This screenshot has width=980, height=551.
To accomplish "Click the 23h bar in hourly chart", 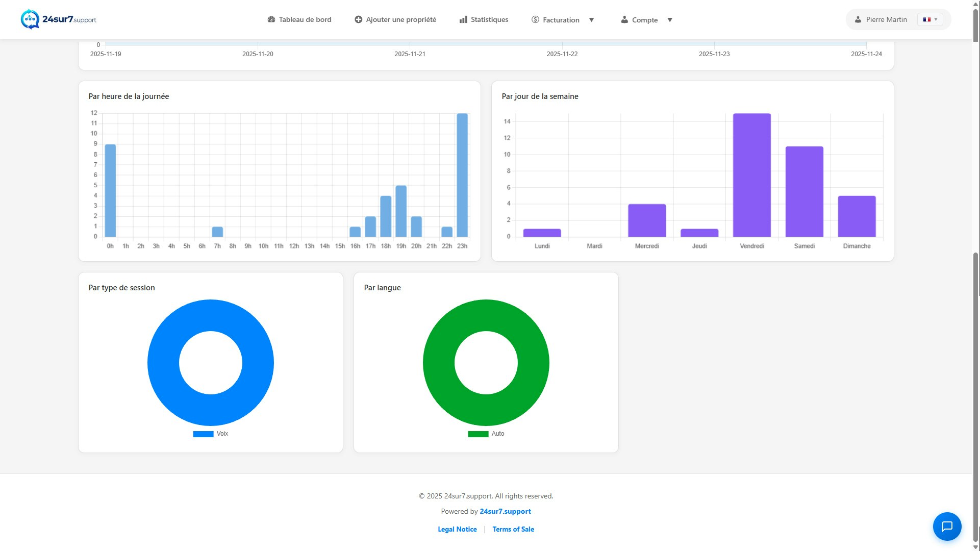I will [x=462, y=175].
